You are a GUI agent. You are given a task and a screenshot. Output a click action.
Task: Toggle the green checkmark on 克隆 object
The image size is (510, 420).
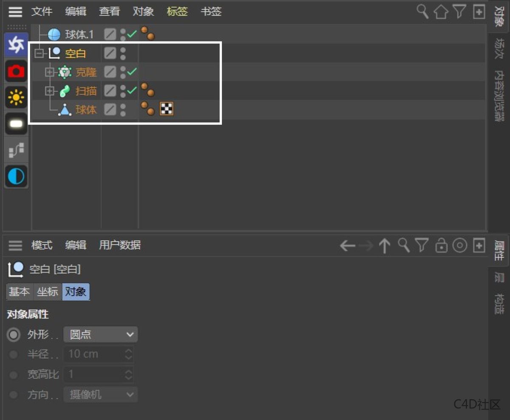(x=132, y=71)
